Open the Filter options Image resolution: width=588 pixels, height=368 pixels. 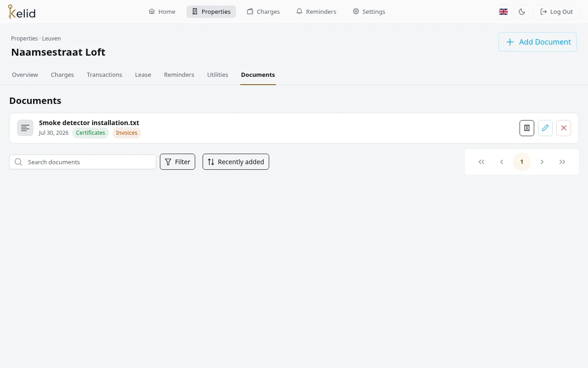[177, 162]
